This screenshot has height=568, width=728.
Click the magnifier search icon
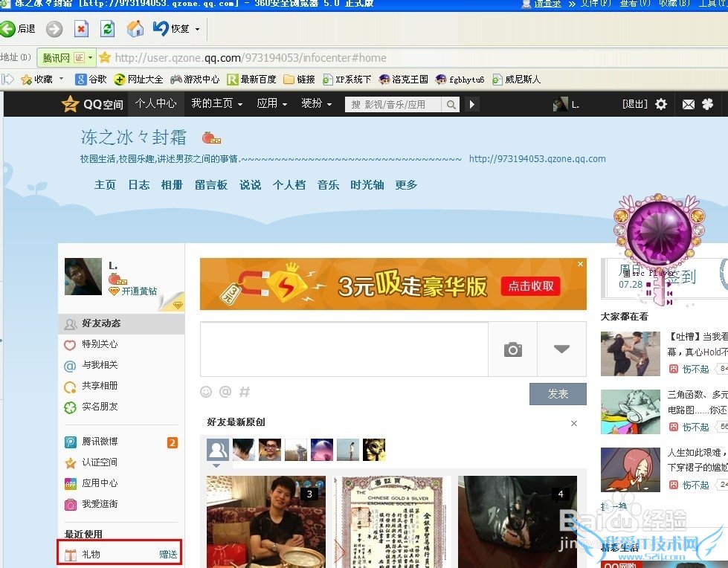click(451, 104)
